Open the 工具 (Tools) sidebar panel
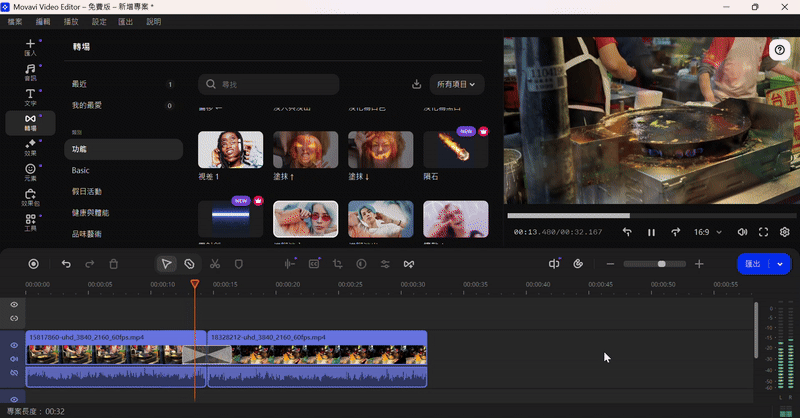800x418 pixels. [x=30, y=222]
